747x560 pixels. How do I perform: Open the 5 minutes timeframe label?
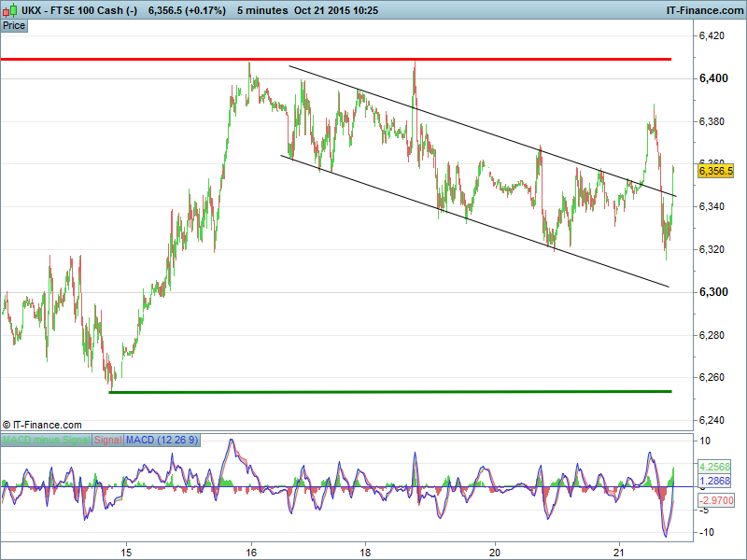[x=262, y=9]
